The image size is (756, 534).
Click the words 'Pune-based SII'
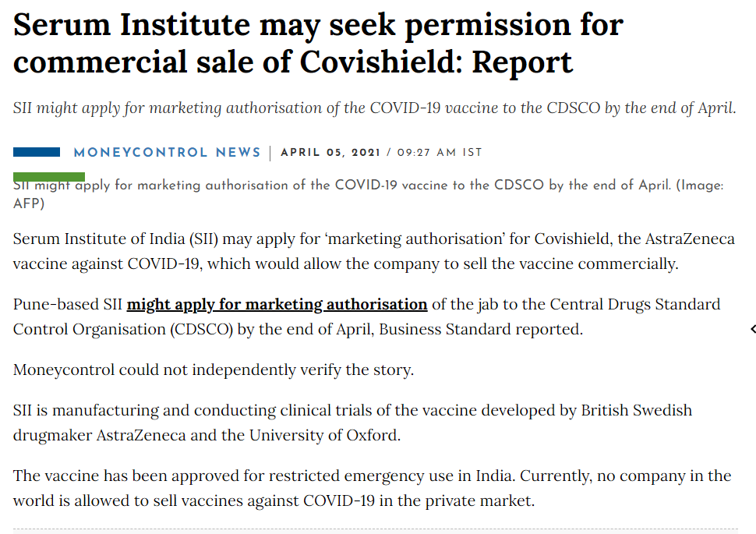67,304
